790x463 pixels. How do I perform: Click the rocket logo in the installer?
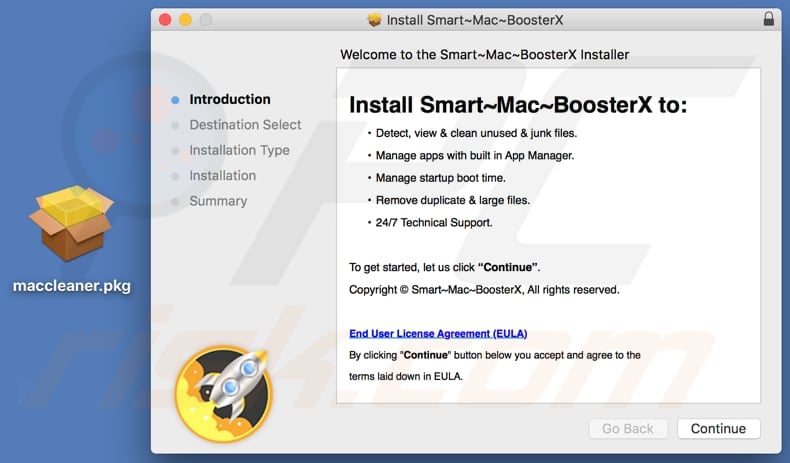pyautogui.click(x=224, y=393)
